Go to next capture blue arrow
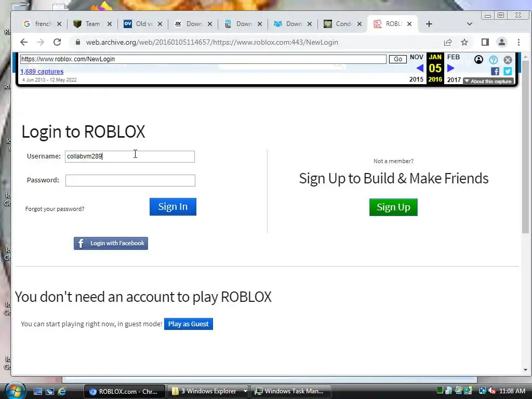The width and height of the screenshot is (532, 399). click(450, 68)
